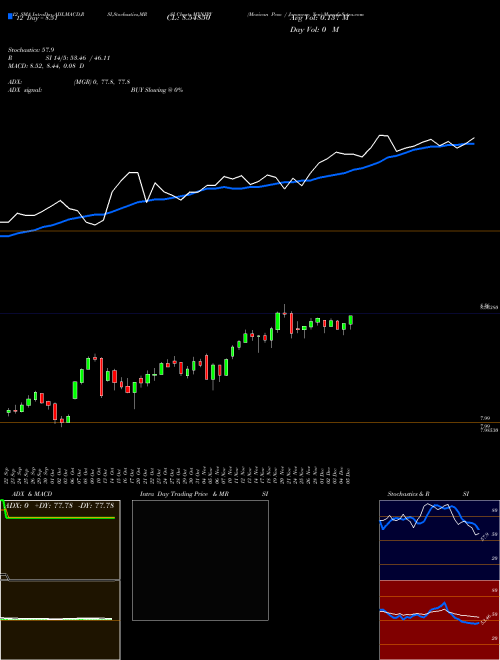Click the "SI 14/3: 53.46 / 46.11" reading

(78, 58)
